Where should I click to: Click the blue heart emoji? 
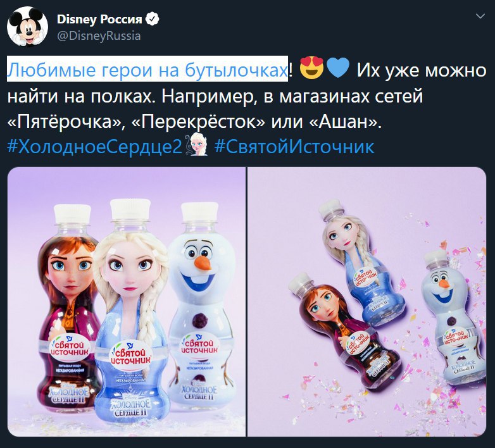337,68
